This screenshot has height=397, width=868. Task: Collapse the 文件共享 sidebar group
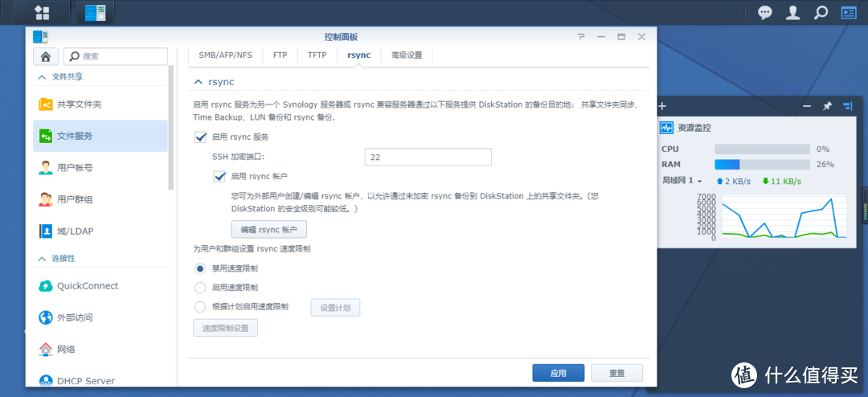[x=42, y=77]
